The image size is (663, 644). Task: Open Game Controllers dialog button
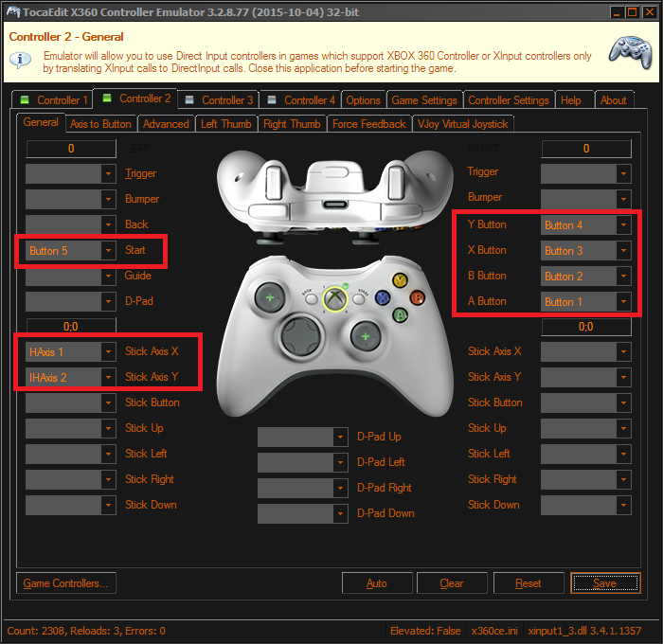pyautogui.click(x=65, y=583)
